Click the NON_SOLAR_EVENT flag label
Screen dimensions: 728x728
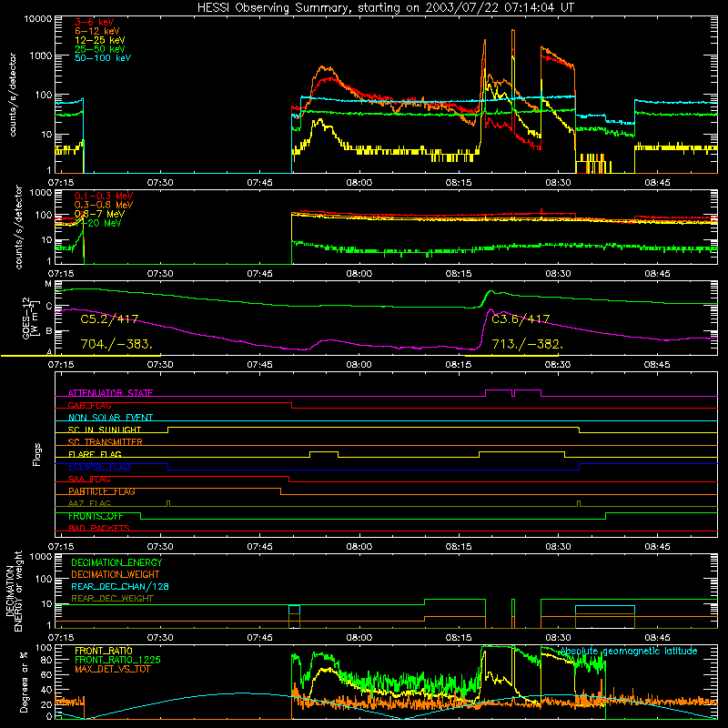tap(110, 418)
